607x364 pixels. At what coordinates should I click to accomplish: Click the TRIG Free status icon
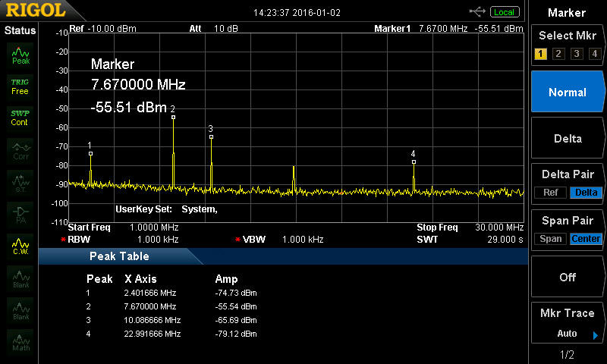click(20, 86)
